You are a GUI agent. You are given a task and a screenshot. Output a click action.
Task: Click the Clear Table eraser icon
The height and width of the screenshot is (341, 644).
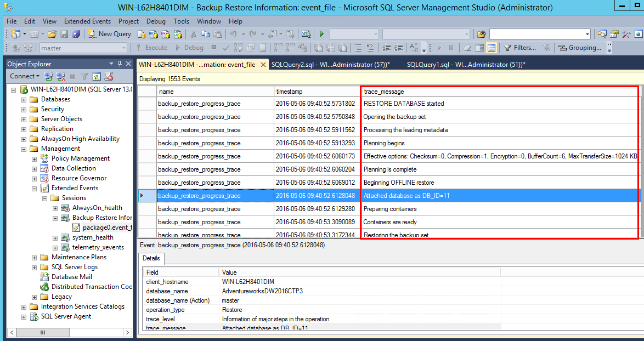[467, 48]
